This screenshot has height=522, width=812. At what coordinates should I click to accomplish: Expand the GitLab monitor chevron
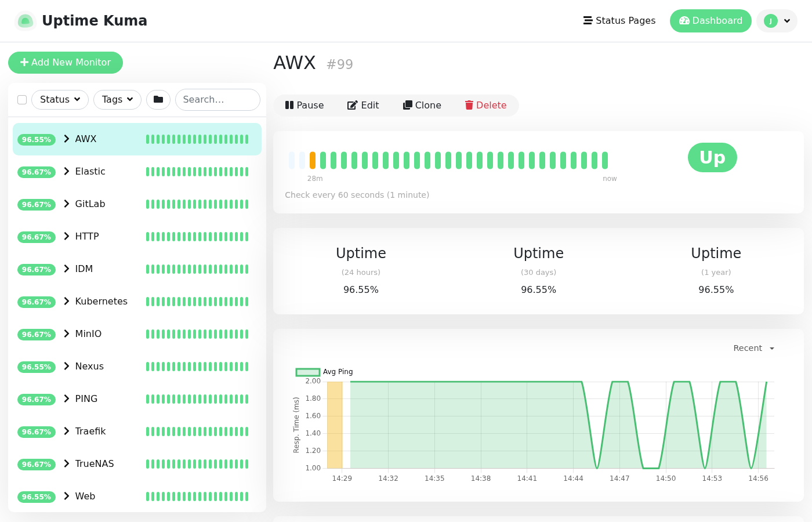[x=67, y=204]
